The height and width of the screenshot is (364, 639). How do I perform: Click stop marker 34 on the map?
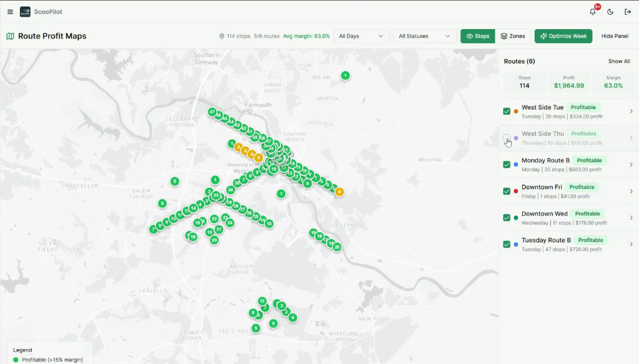point(231,189)
